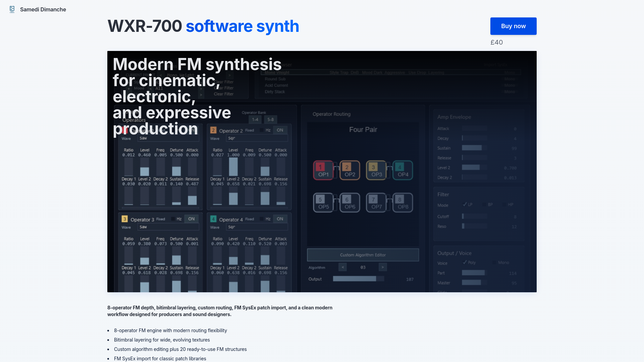The height and width of the screenshot is (362, 644).
Task: Select the OP4 routing node
Action: pos(402,170)
